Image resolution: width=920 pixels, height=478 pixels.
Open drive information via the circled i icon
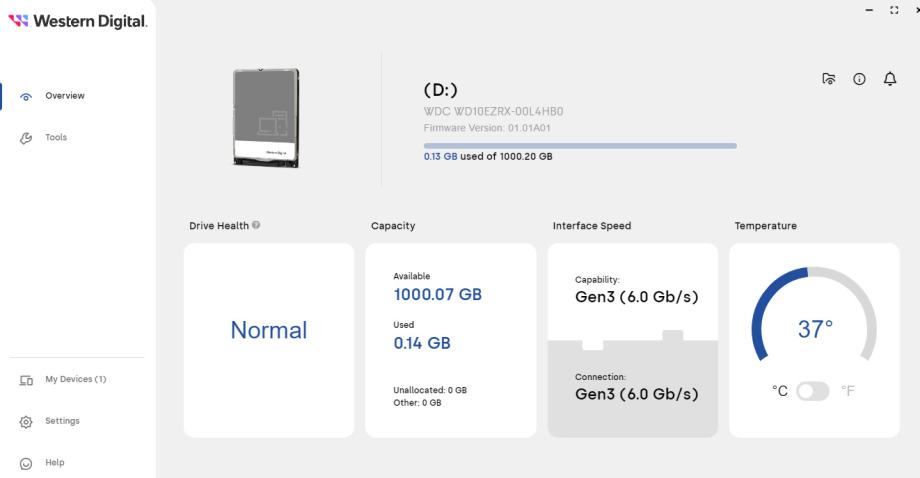coord(859,79)
